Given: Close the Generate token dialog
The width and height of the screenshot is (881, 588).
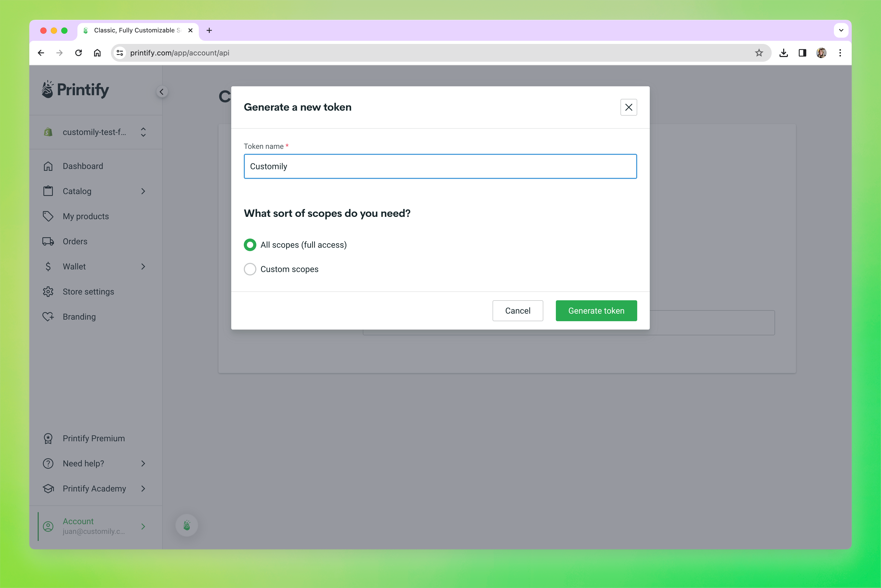Looking at the screenshot, I should 628,107.
